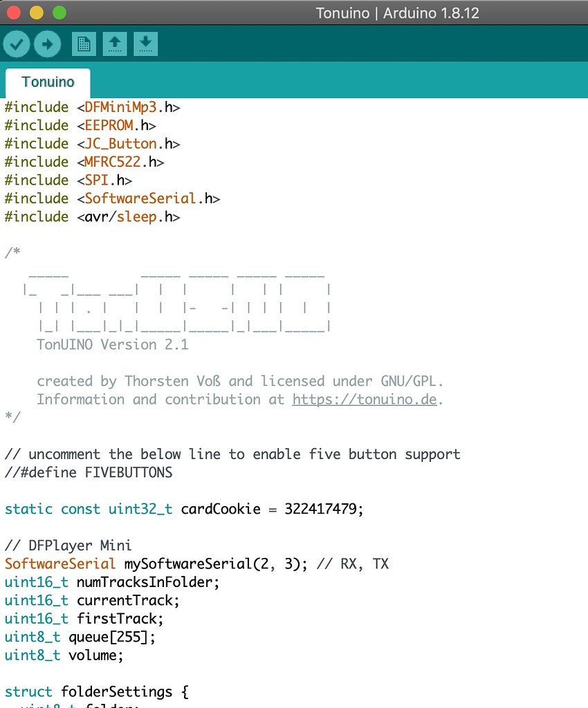Click the 'TonUINO Version 2.1' comment text
This screenshot has height=708, width=588.
coord(112,344)
